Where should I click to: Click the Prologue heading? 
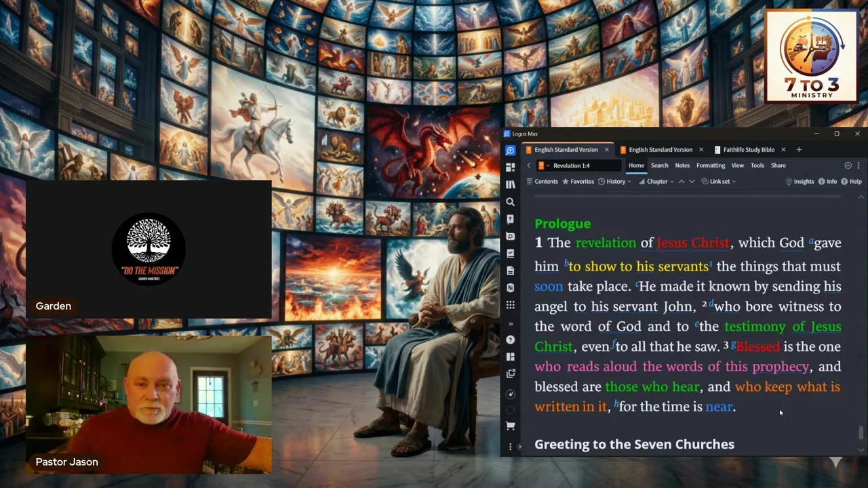tap(562, 224)
